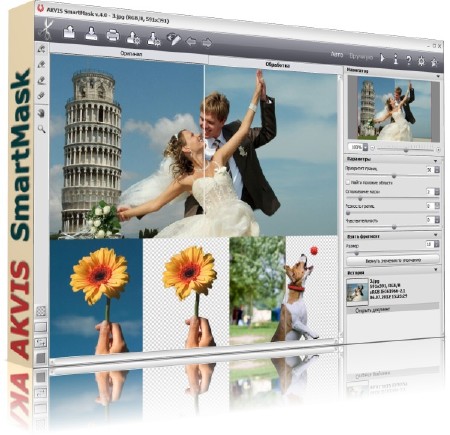Select the Zoom magnifier tool
450x435 pixels.
[x=41, y=129]
